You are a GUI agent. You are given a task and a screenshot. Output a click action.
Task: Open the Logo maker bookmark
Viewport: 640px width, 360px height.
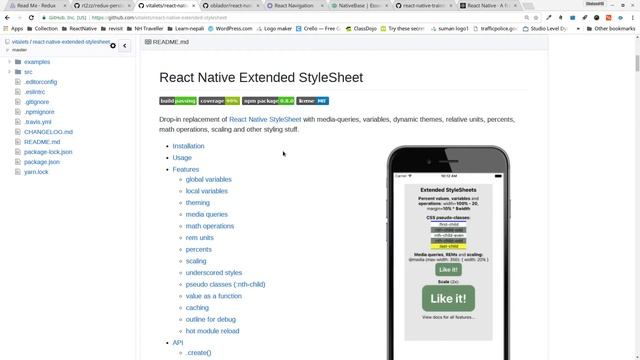pyautogui.click(x=274, y=29)
